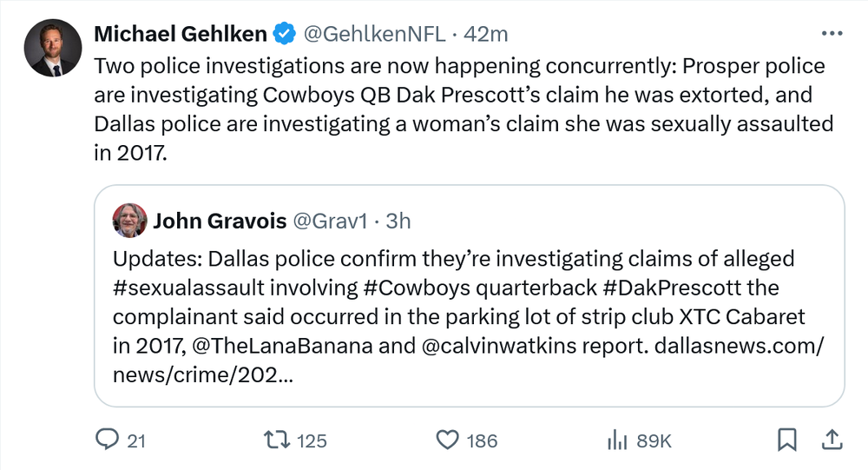The height and width of the screenshot is (470, 868).
Task: Click Michael Gehlken's verified badge
Action: [x=284, y=34]
